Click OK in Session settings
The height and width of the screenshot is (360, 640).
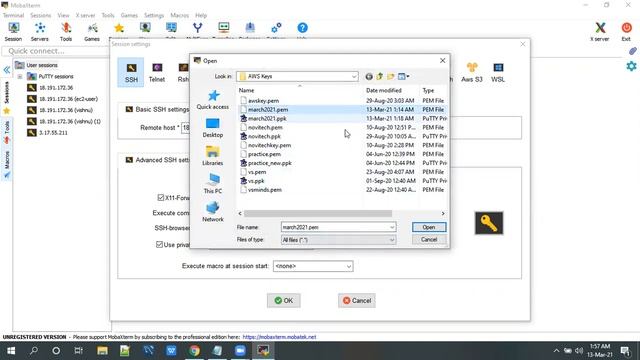point(284,300)
